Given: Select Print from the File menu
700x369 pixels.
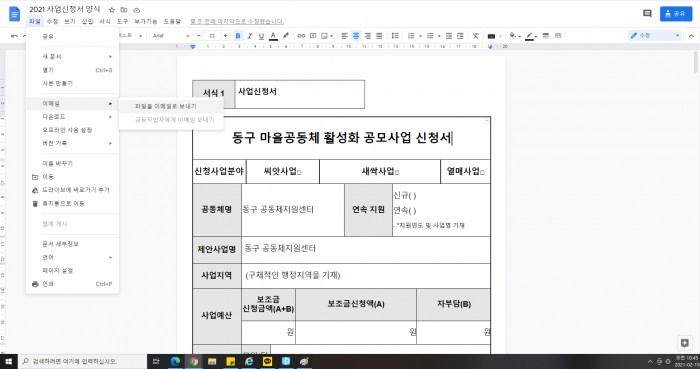Looking at the screenshot, I should 72,284.
